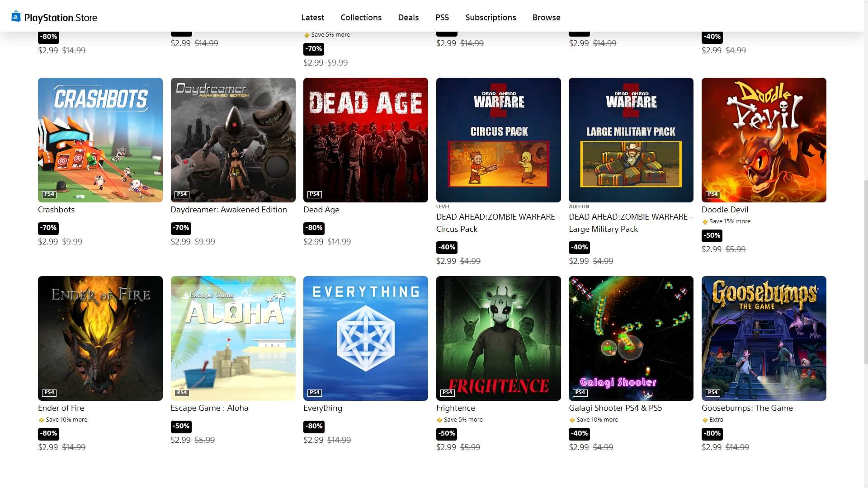The image size is (868, 488).
Task: Open the Escape Game : Aloha cover
Action: (x=233, y=338)
